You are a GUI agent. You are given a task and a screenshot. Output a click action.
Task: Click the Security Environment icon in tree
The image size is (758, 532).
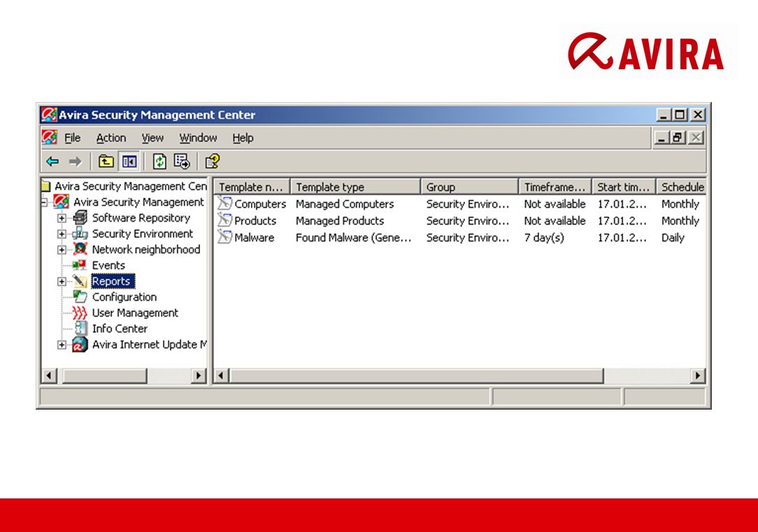pos(80,233)
